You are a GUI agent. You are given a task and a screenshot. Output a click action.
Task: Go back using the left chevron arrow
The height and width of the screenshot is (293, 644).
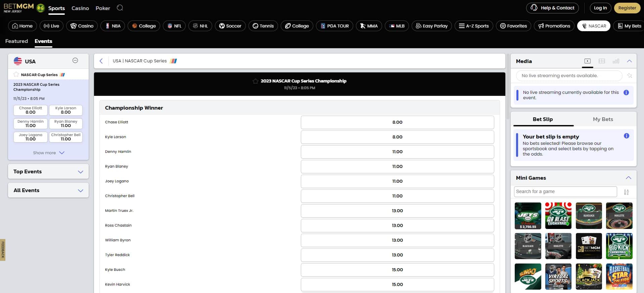[101, 61]
